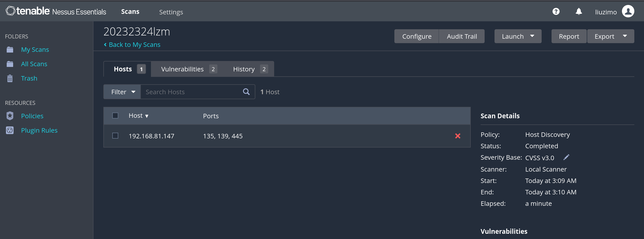Expand the Filter dropdown
The width and height of the screenshot is (644, 239).
click(x=122, y=92)
